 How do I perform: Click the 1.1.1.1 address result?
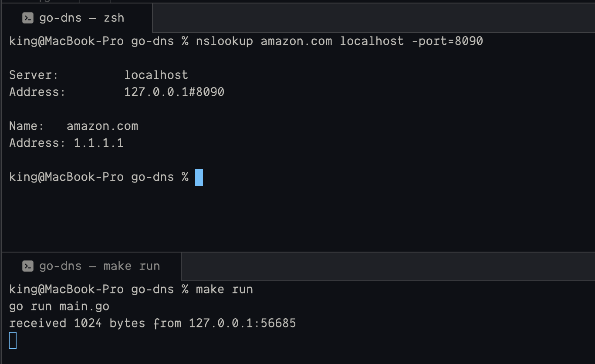[x=98, y=143]
